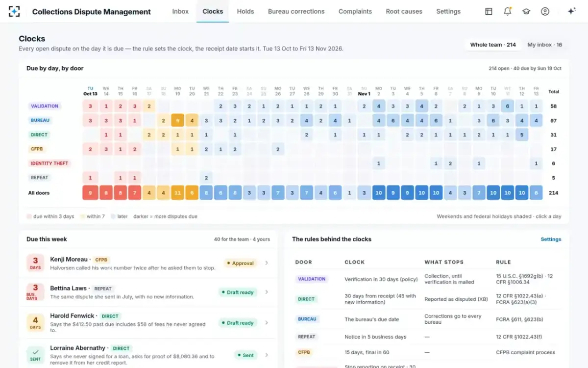Switch to the Complaints tab

pyautogui.click(x=355, y=11)
